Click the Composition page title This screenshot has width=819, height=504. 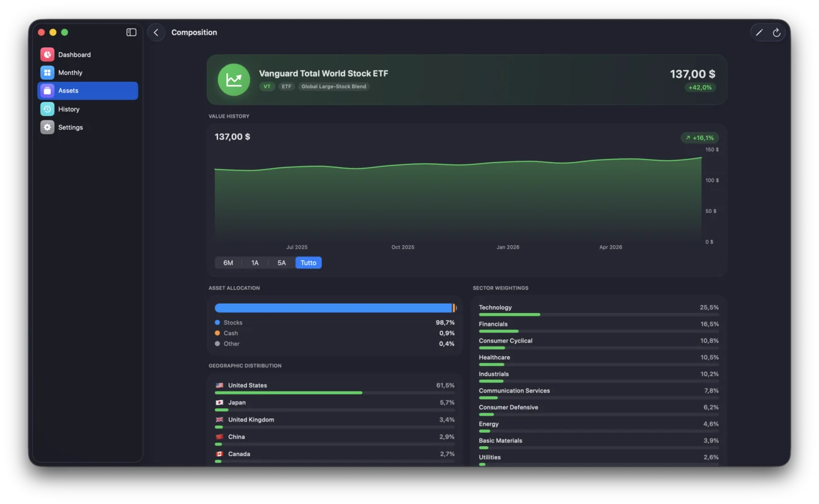tap(194, 33)
